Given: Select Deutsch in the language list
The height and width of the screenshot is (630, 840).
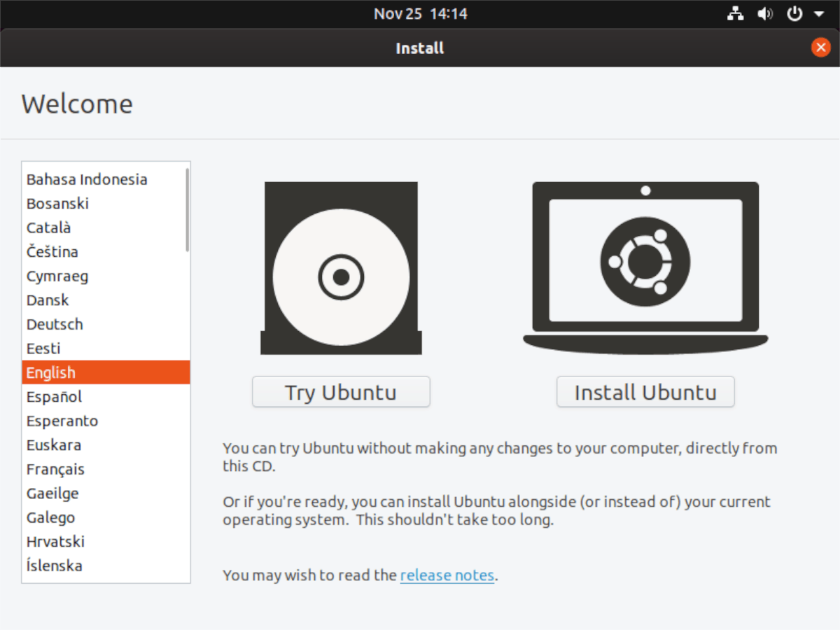Looking at the screenshot, I should pyautogui.click(x=55, y=324).
